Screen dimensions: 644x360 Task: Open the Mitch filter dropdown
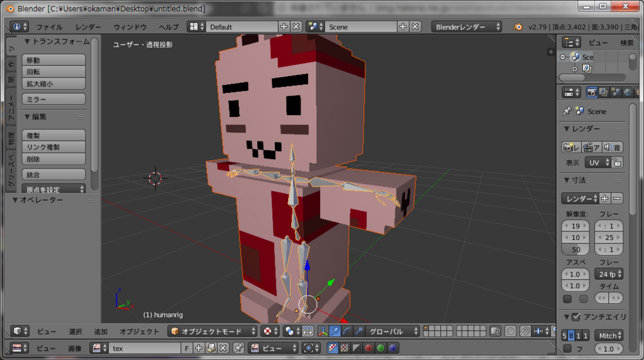tap(609, 335)
